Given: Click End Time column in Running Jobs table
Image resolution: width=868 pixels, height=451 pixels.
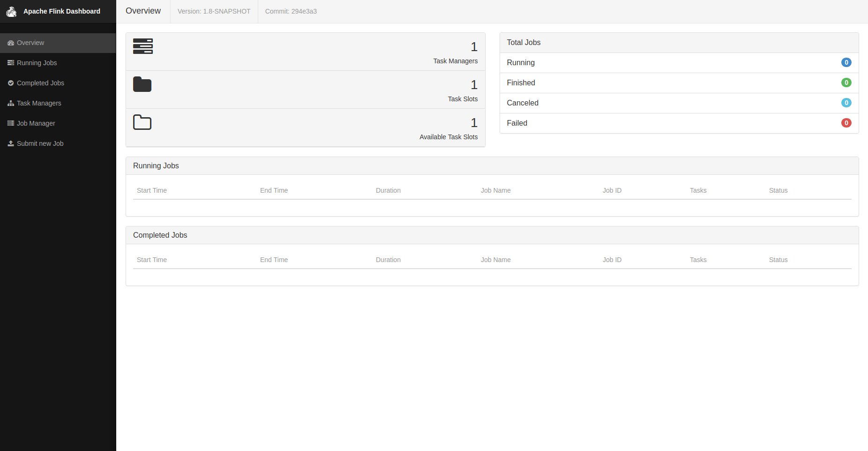Looking at the screenshot, I should click(x=274, y=190).
